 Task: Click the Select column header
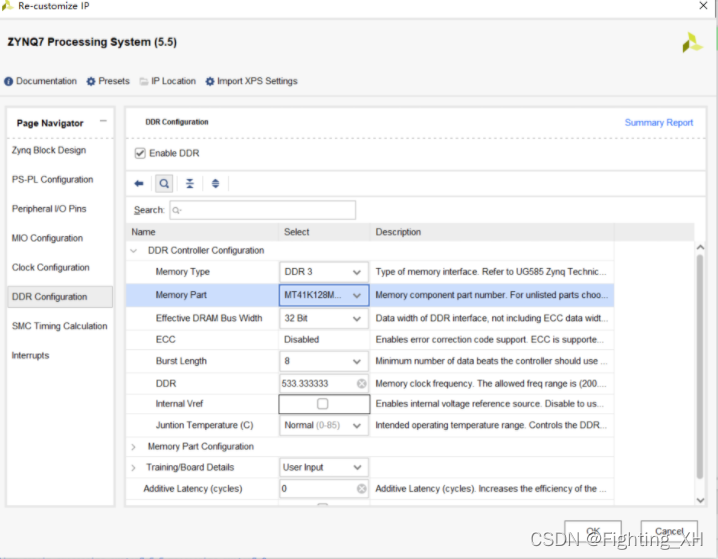click(x=324, y=232)
